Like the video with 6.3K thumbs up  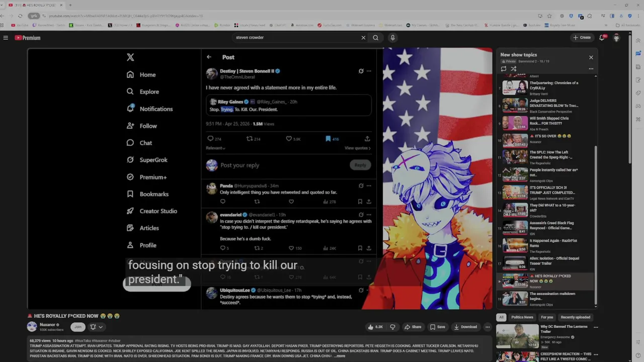click(x=375, y=327)
